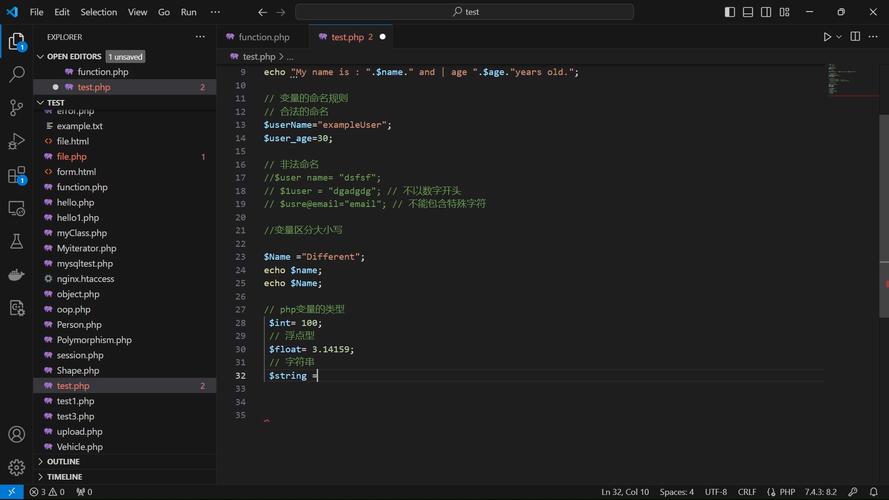Open the Run and Debug view
The image size is (889, 500).
pyautogui.click(x=16, y=141)
